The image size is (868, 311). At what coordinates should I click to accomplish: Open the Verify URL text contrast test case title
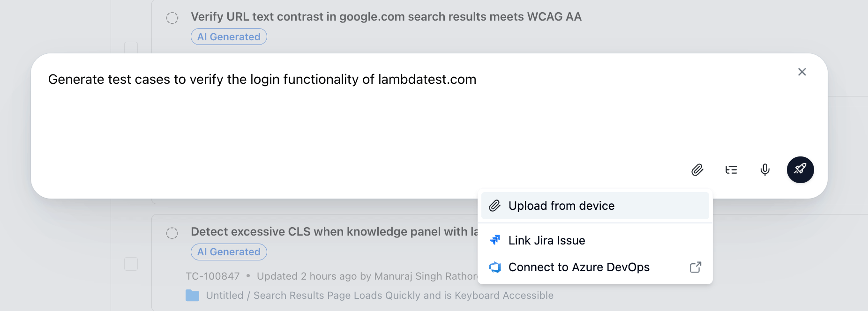386,17
